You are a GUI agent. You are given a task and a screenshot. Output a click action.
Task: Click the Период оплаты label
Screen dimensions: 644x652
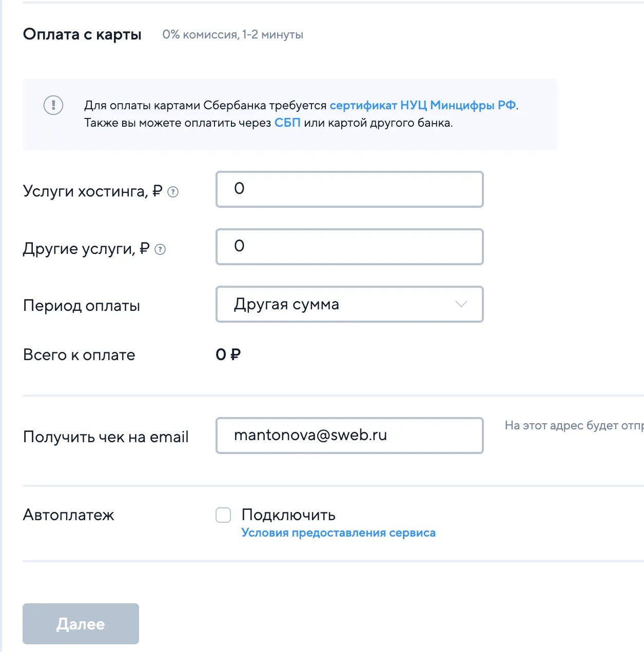coord(82,306)
